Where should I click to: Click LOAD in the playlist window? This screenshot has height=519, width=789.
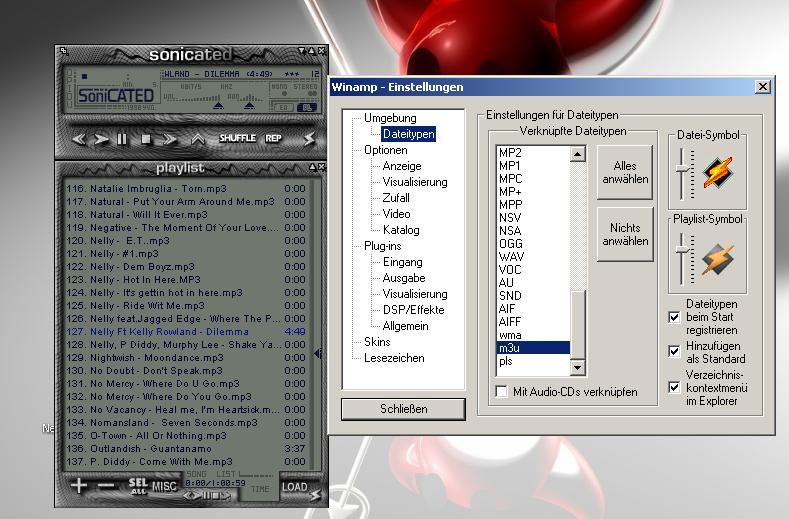[294, 487]
